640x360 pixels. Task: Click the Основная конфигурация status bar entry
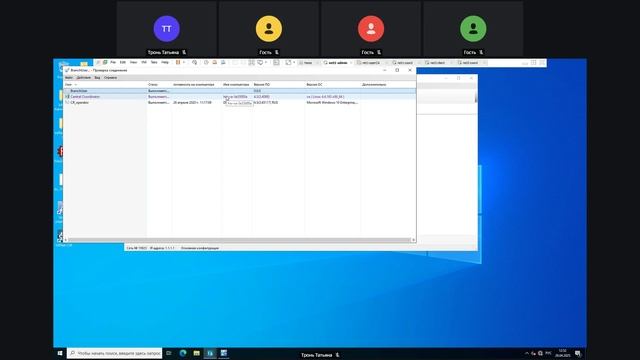200,248
